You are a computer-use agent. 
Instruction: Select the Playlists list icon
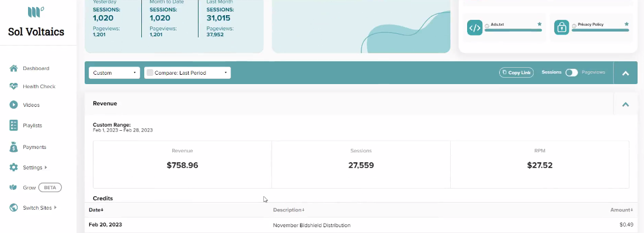[x=13, y=126]
